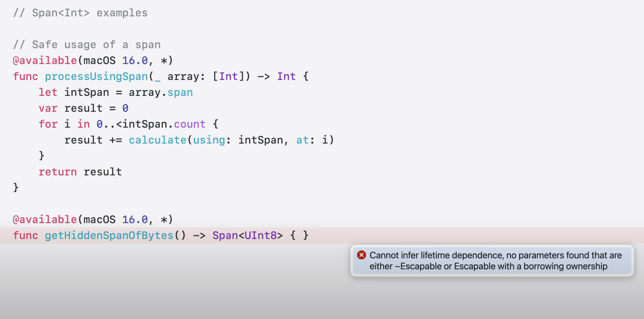Click the first @available attribute

click(x=45, y=61)
